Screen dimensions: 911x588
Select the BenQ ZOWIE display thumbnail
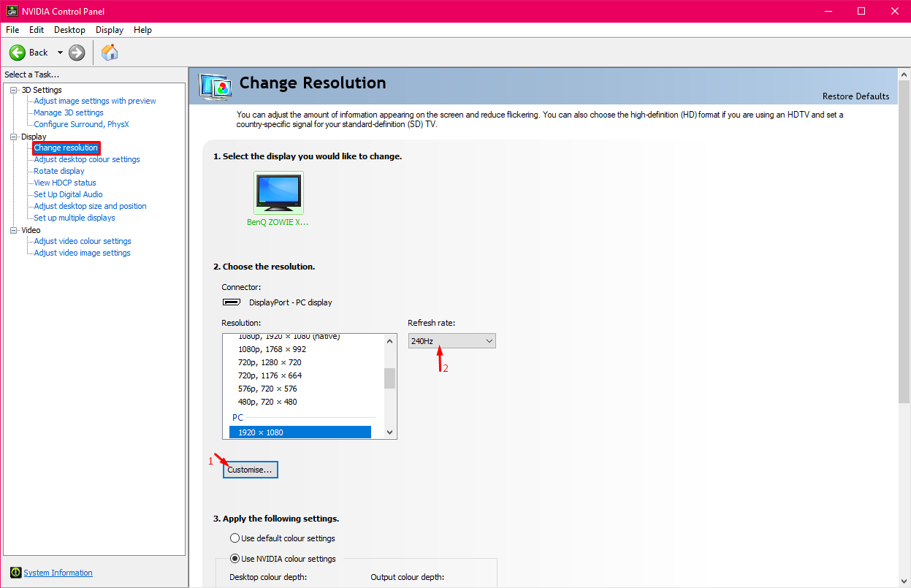click(278, 193)
